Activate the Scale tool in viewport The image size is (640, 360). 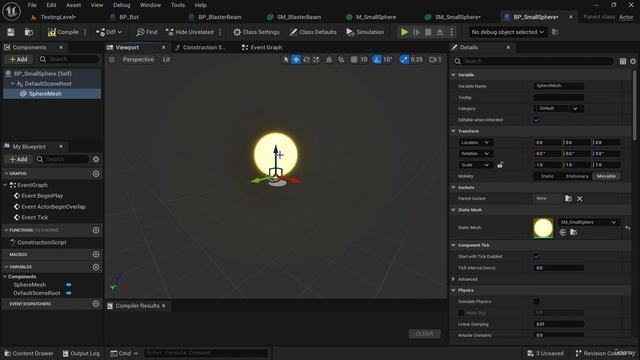point(316,60)
